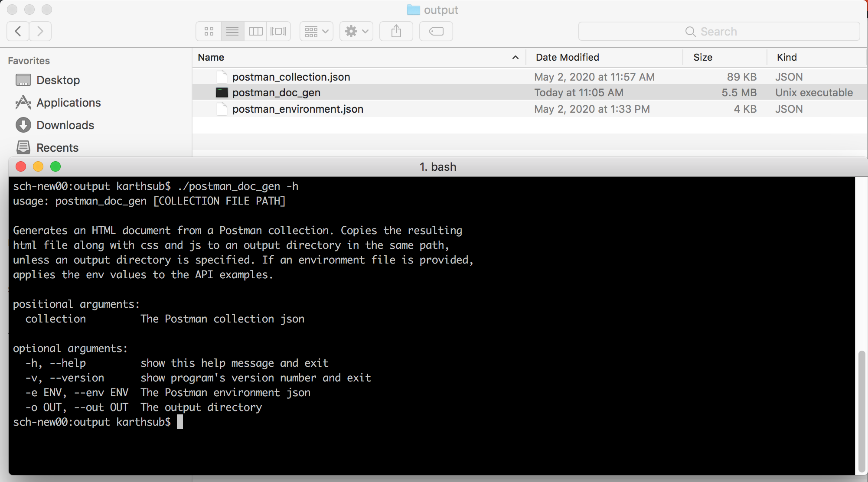
Task: Open the gear action menu
Action: [356, 31]
